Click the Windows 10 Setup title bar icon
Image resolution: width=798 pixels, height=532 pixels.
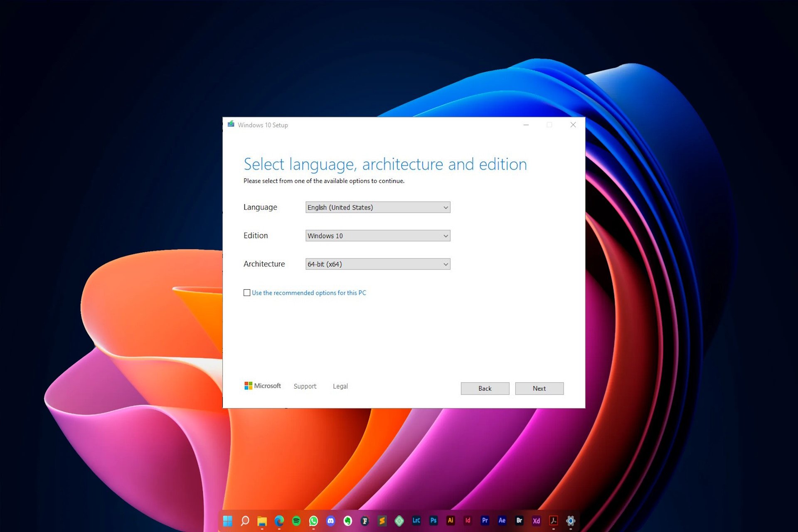click(x=231, y=124)
